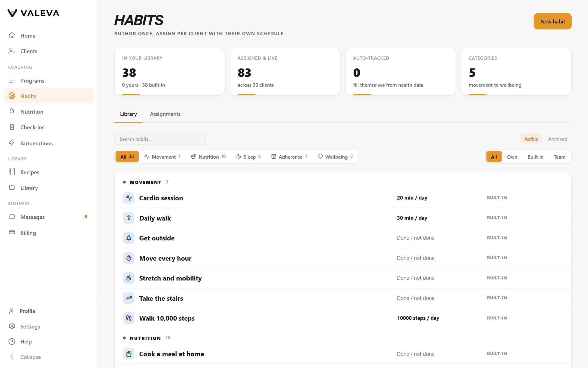Go to the Clients sidebar label
This screenshot has width=588, height=368.
point(29,51)
